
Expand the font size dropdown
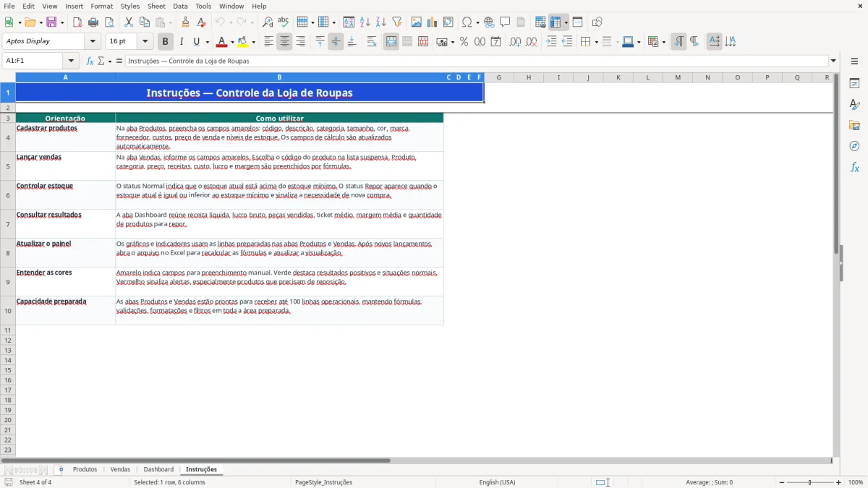pos(145,42)
